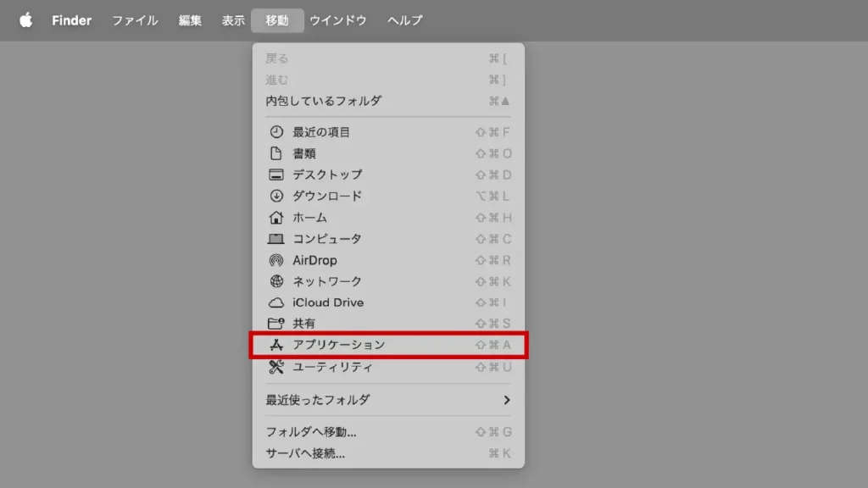Choose 内包しているフォルダ menu entry
Image resolution: width=868 pixels, height=488 pixels.
(323, 101)
